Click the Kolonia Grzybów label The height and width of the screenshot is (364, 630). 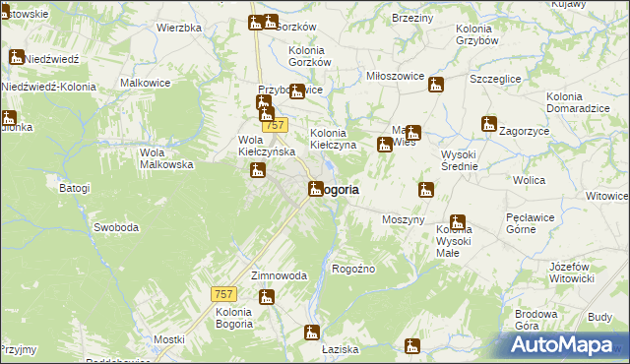pos(476,34)
